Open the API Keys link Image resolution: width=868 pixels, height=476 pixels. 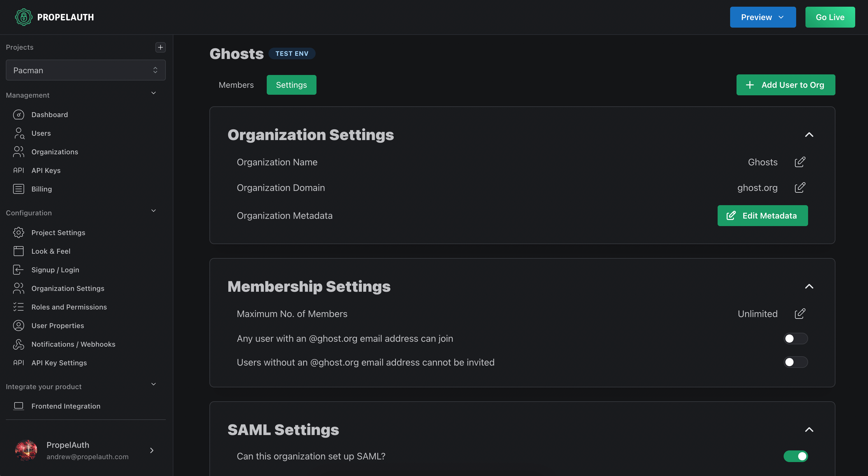click(46, 170)
